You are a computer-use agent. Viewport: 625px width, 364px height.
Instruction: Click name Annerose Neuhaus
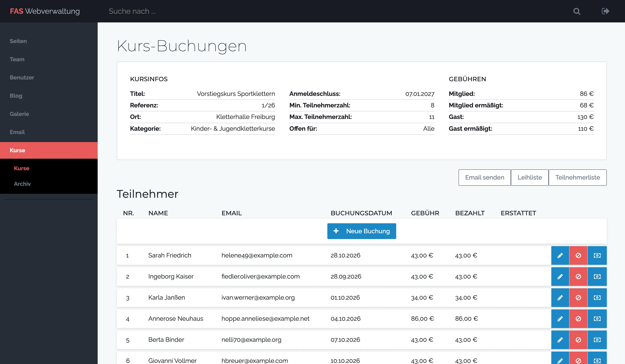point(176,319)
